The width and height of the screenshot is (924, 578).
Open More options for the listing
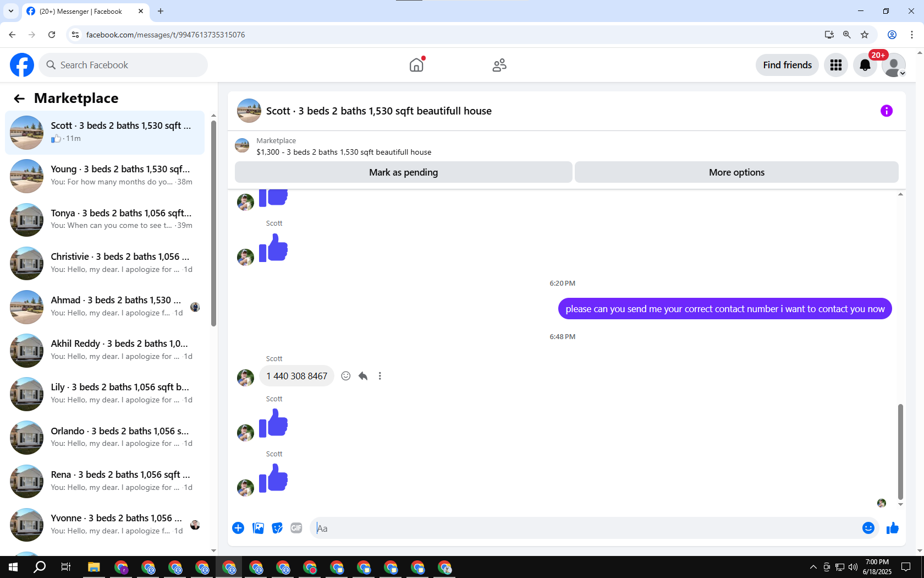[x=736, y=172]
